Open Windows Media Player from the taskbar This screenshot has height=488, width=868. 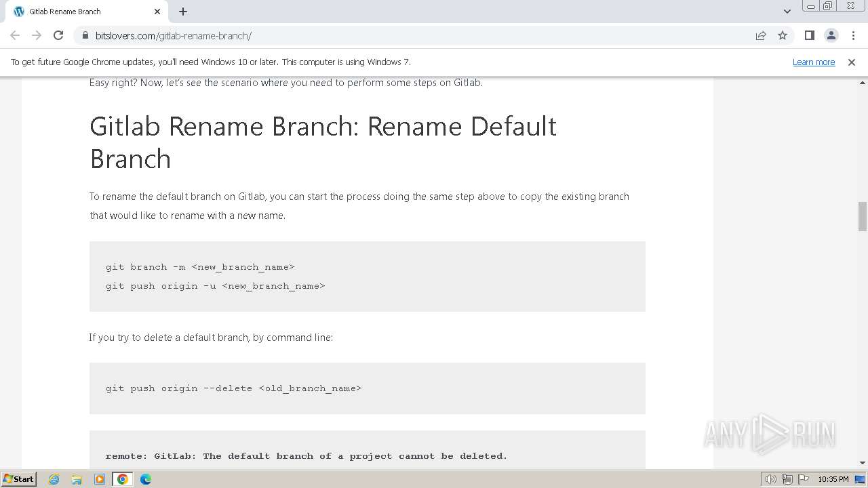[x=100, y=479]
